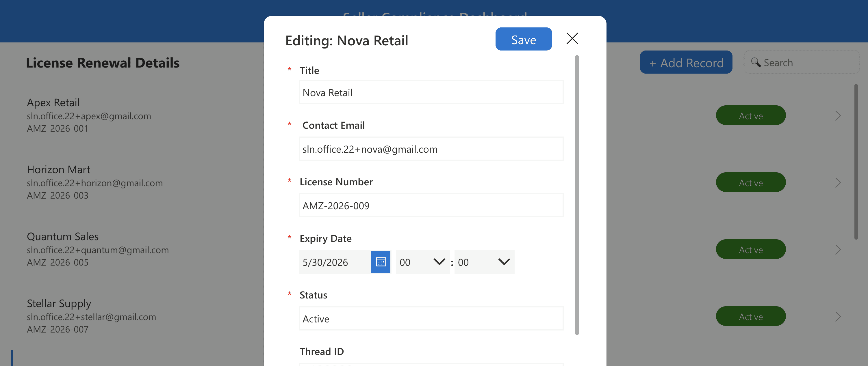Edit the Contact Email field
This screenshot has height=366, width=868.
click(x=431, y=149)
